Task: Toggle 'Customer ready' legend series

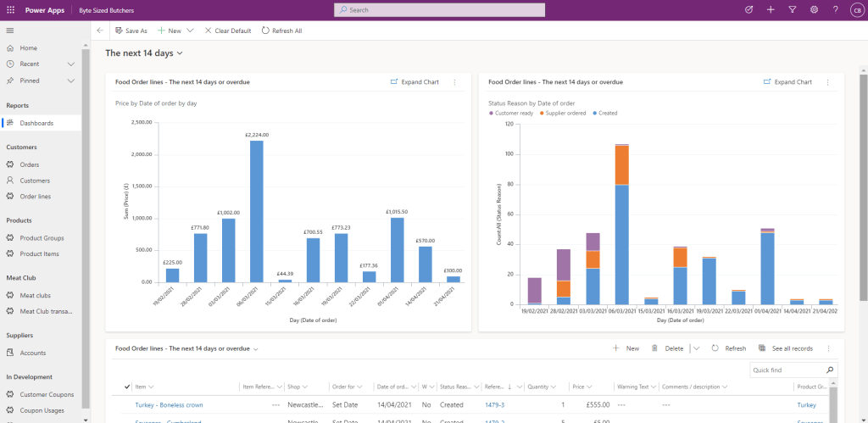Action: tap(510, 113)
